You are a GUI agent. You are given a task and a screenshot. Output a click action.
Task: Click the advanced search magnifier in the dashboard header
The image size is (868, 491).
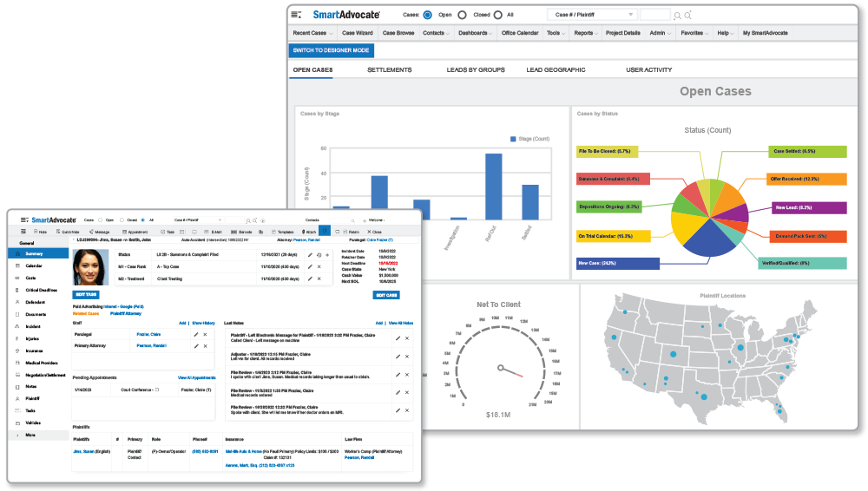click(687, 16)
